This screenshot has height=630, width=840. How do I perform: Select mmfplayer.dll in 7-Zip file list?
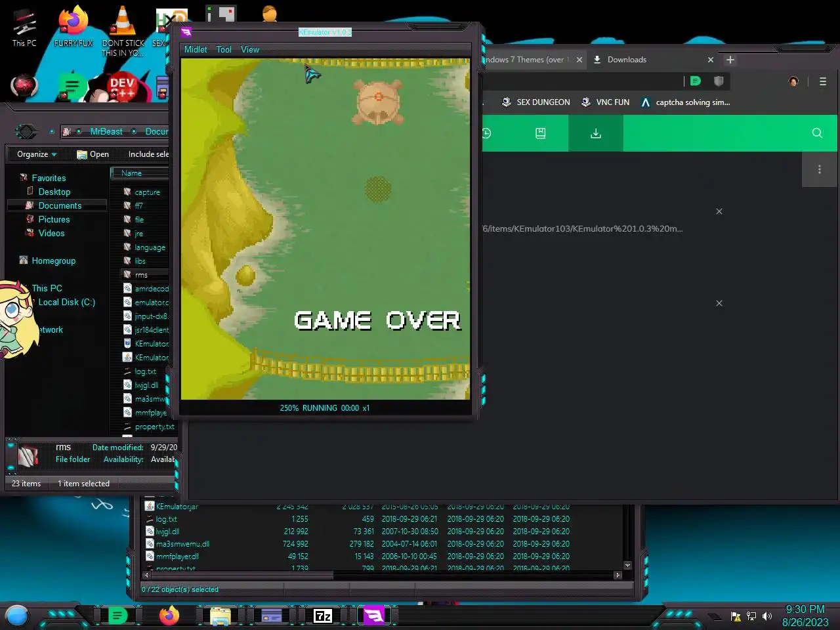[177, 556]
